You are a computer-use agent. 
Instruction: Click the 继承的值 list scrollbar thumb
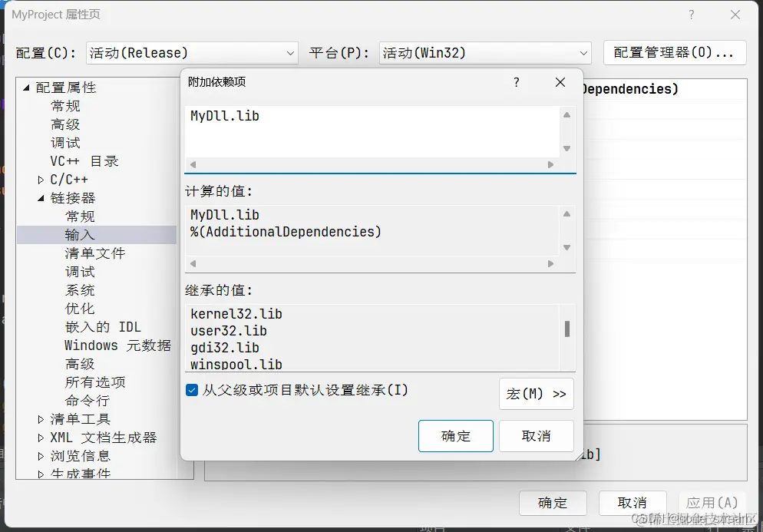coord(567,329)
